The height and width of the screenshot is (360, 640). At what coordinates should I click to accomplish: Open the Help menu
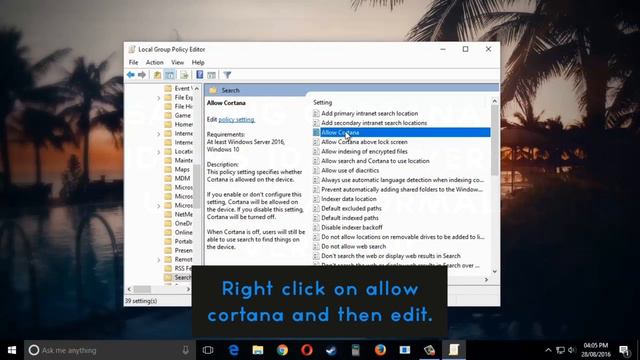tap(198, 62)
